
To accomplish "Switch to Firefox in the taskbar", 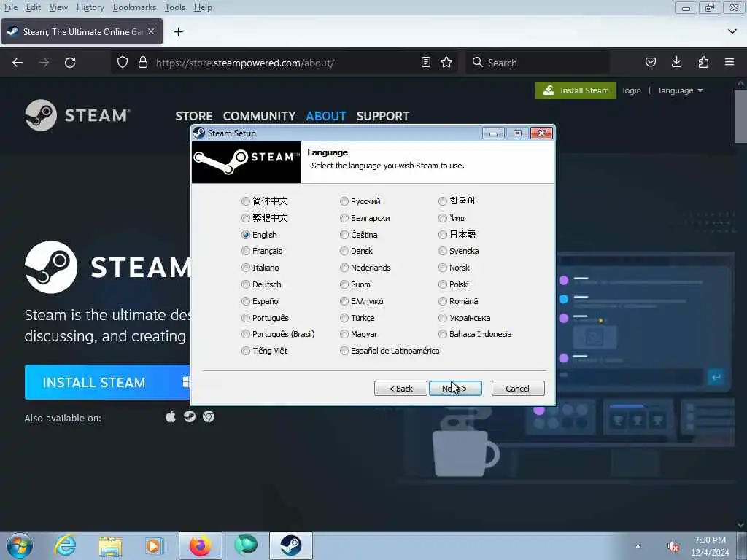I will tap(201, 545).
